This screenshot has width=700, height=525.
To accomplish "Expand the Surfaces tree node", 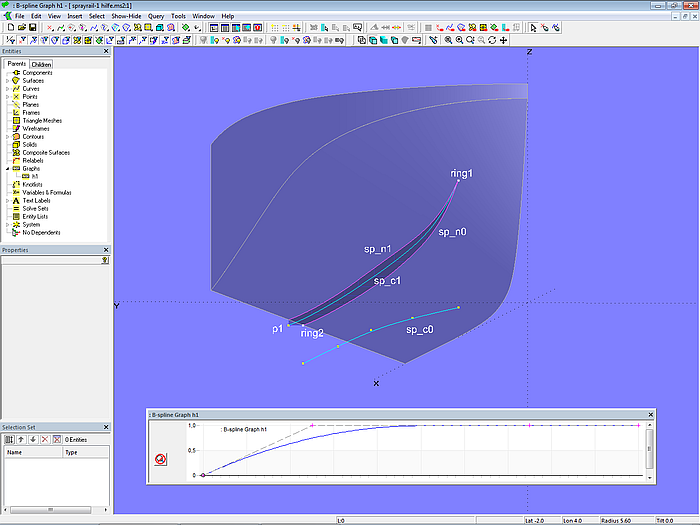I will [7, 81].
